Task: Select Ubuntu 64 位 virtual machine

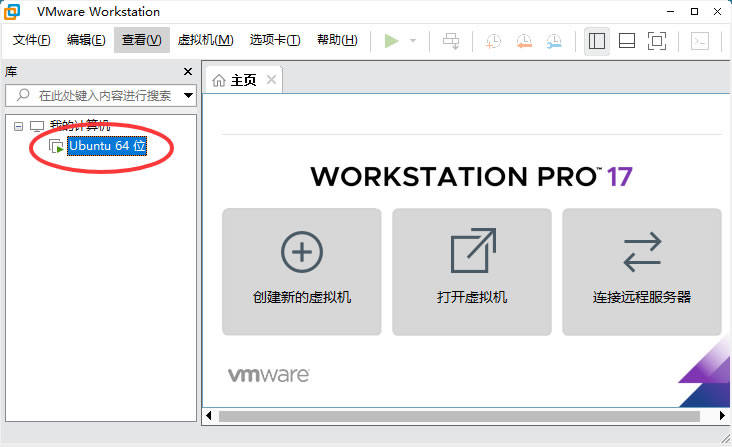Action: coord(107,146)
